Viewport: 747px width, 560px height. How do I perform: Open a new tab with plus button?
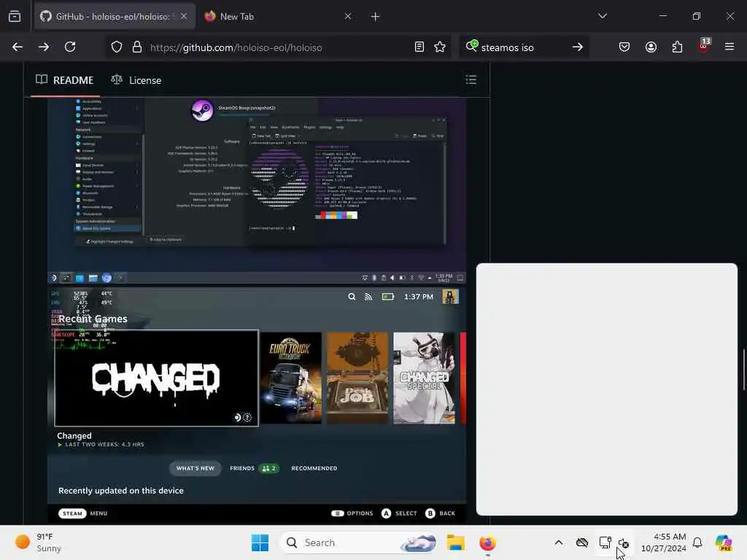[x=376, y=17]
